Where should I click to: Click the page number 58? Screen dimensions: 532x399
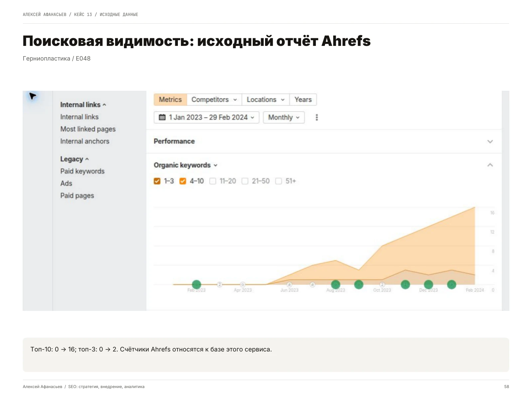coord(506,387)
